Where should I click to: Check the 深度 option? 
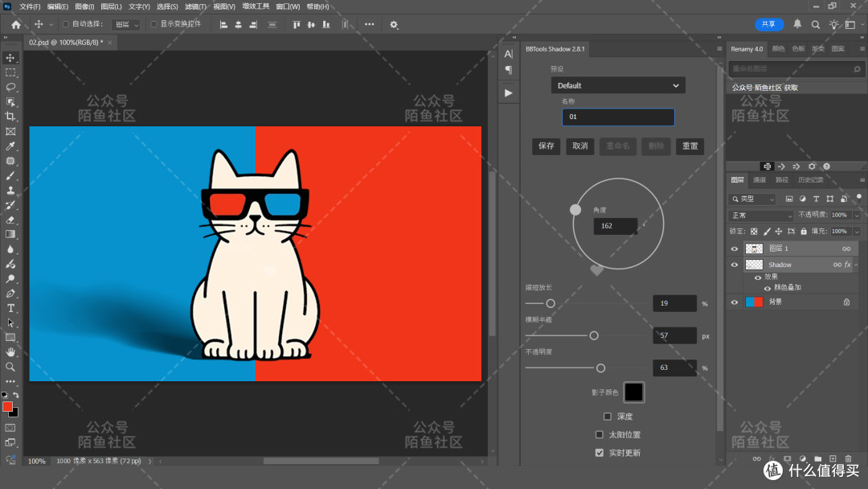608,416
